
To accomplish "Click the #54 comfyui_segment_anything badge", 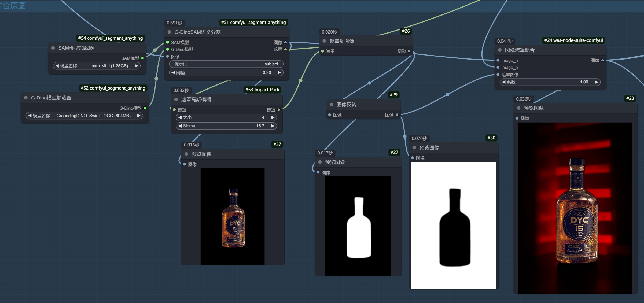I will click(x=111, y=38).
